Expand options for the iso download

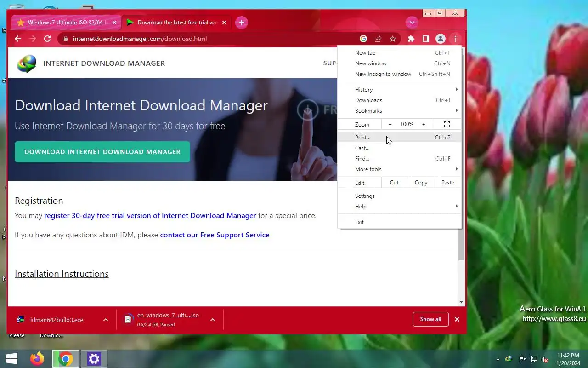(213, 320)
